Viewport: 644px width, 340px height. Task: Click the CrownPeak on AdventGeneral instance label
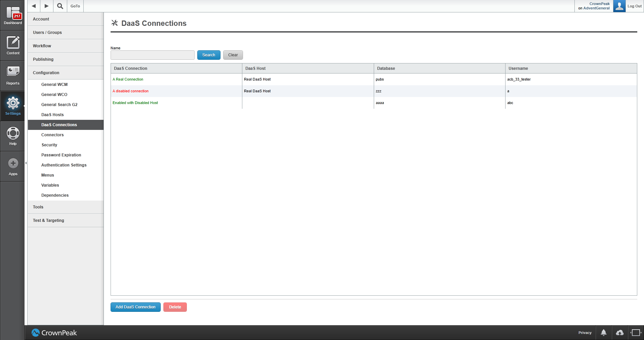pos(594,6)
